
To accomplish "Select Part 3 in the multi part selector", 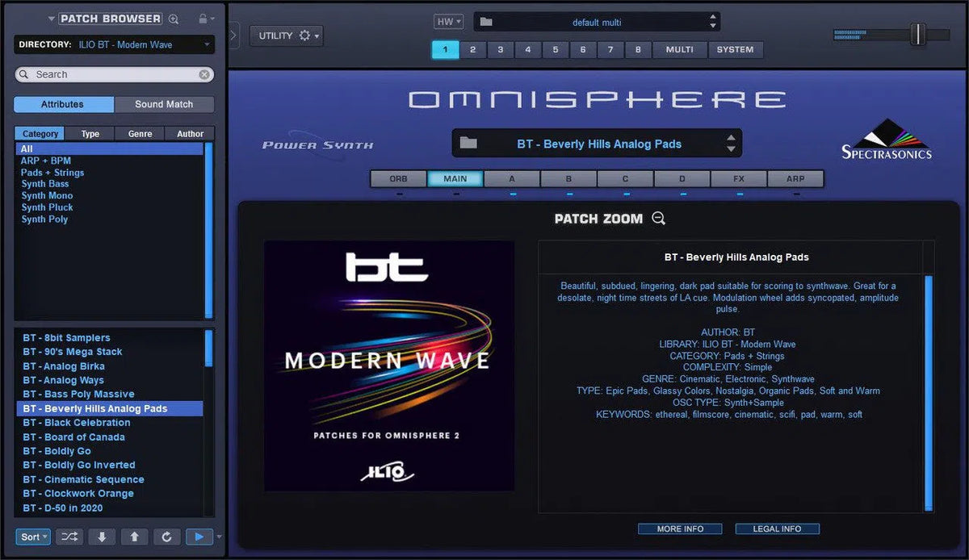I will [x=501, y=49].
